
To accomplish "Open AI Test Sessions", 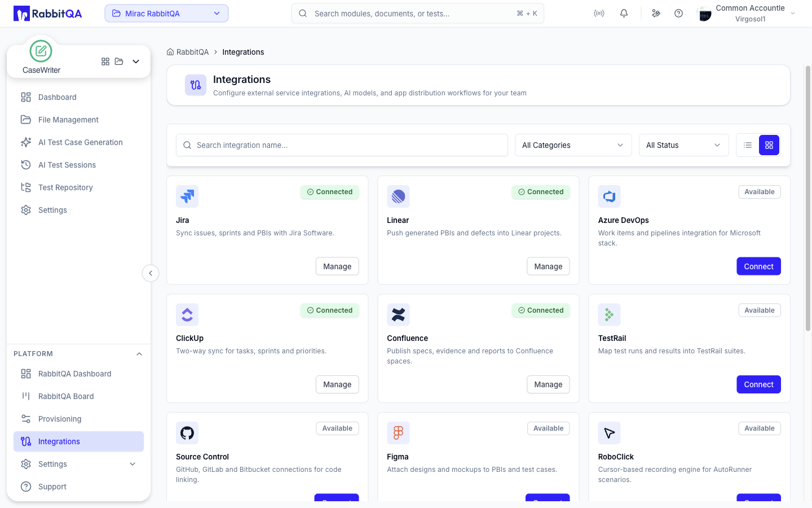I will tap(78, 165).
